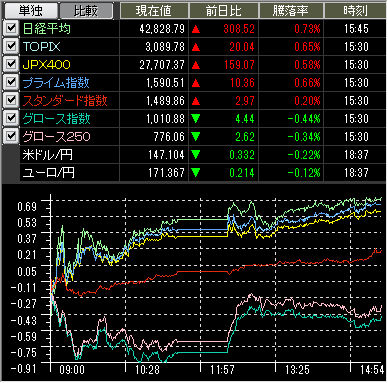
Task: Click the 日経平均 time 15:45
Action: point(356,29)
